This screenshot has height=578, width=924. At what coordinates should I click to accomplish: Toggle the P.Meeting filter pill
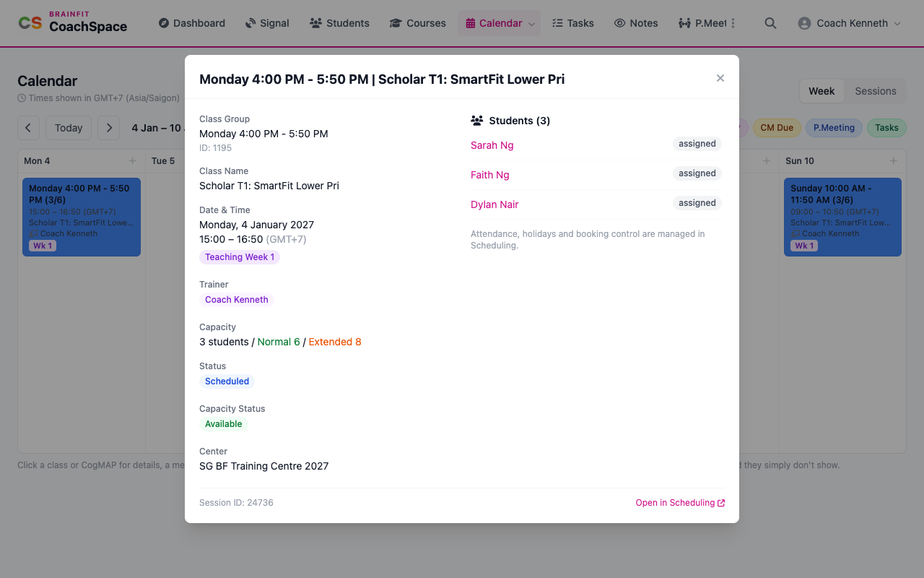coord(834,128)
